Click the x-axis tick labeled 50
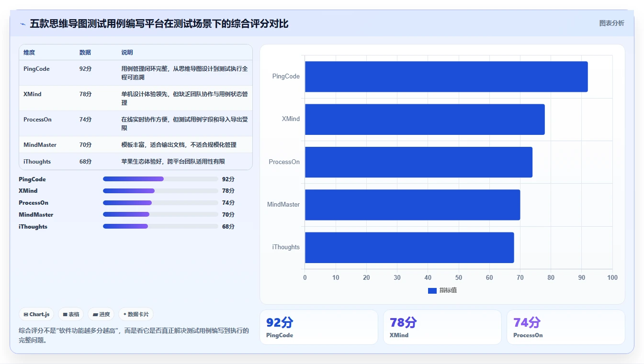Viewport: 644px width, 364px height. 459,277
